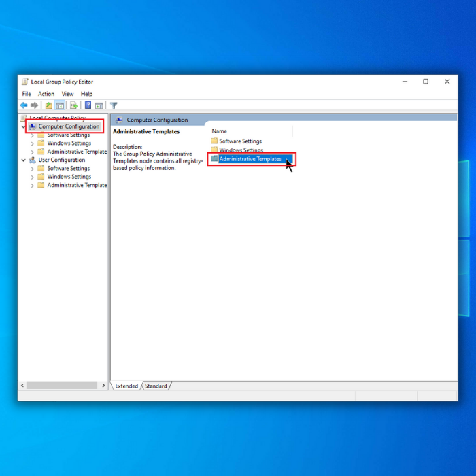Click the Back arrow toolbar icon

pos(24,105)
